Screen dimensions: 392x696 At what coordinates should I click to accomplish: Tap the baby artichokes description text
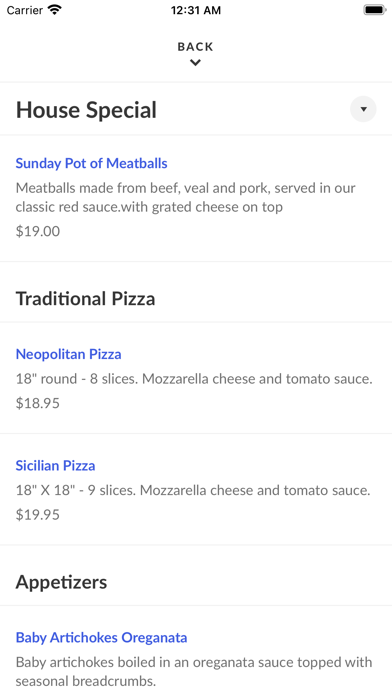click(x=194, y=672)
